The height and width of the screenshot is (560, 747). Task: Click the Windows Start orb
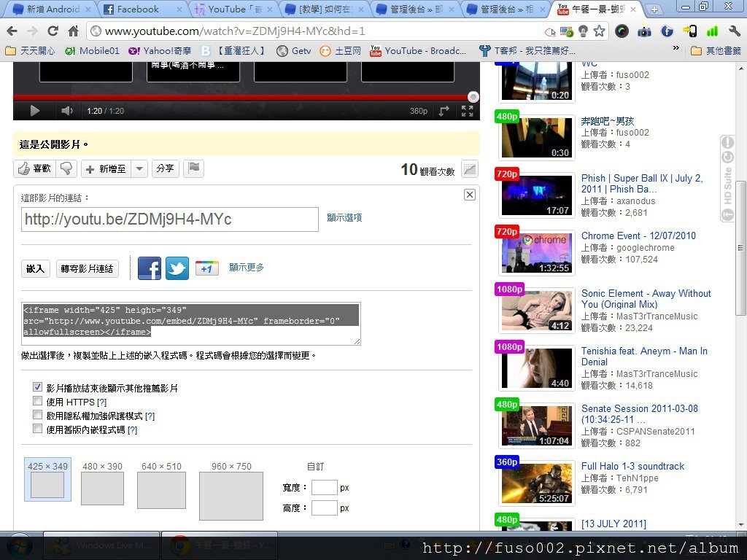click(19, 545)
